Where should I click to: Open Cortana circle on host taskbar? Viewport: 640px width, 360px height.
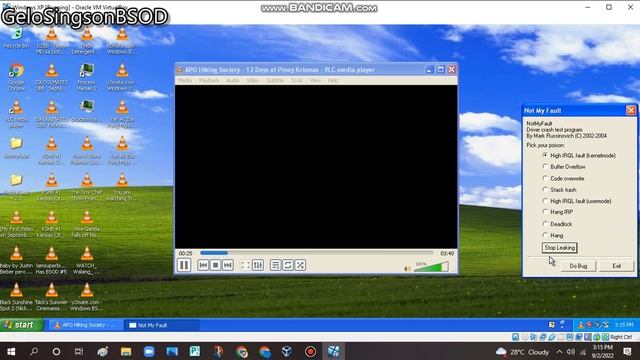[x=56, y=351]
